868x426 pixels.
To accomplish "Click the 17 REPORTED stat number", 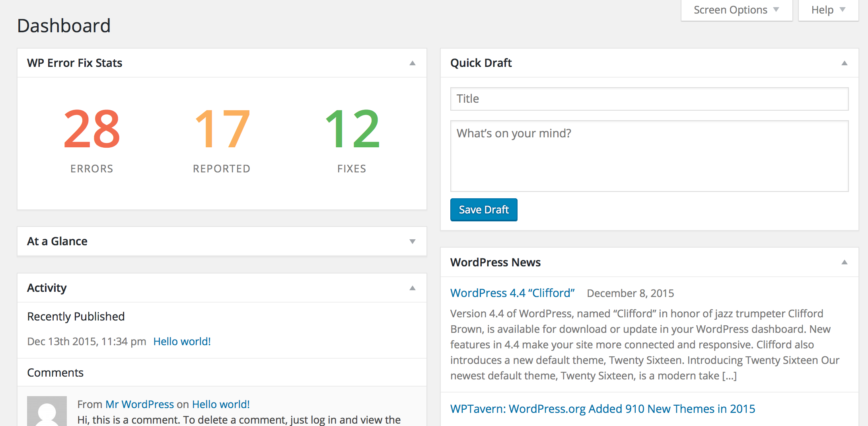I will point(222,129).
